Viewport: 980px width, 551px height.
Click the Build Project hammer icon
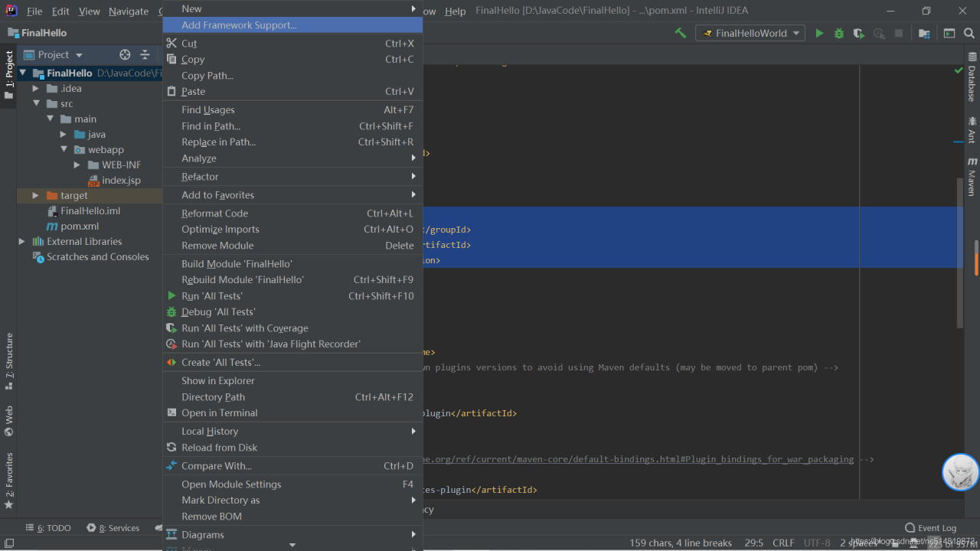(x=680, y=33)
